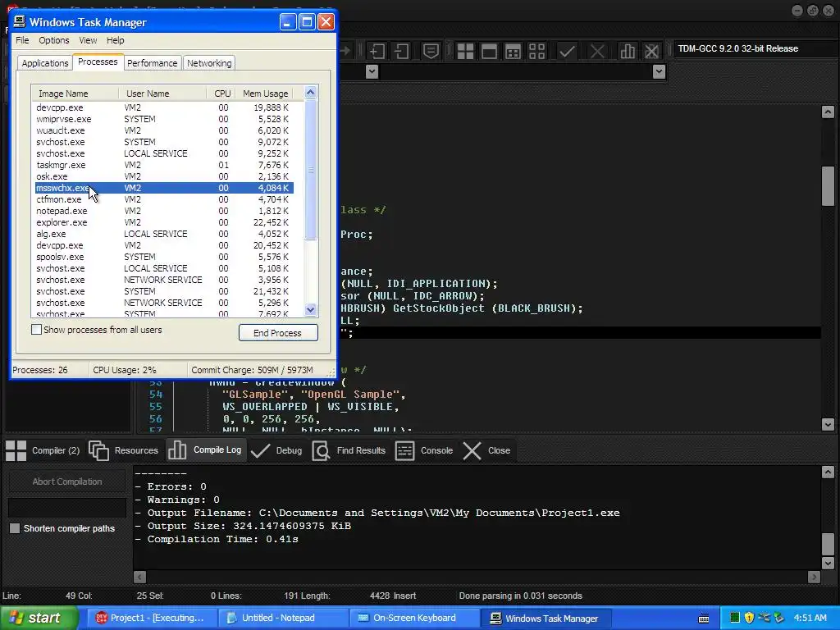Select the spoolsv.exe process row
This screenshot has width=840, height=630.
coord(164,257)
